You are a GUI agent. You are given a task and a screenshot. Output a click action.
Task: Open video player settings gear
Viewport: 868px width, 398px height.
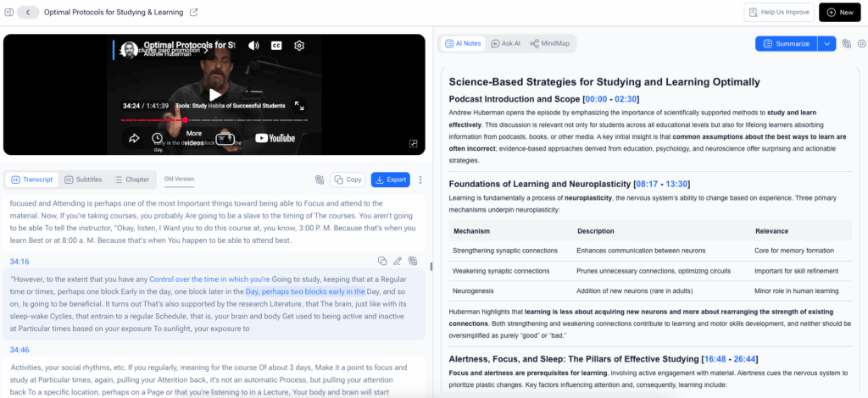(x=299, y=46)
